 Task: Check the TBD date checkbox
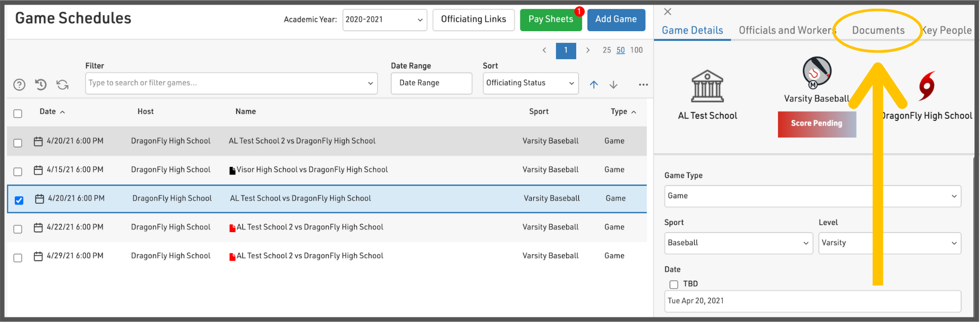pyautogui.click(x=674, y=284)
